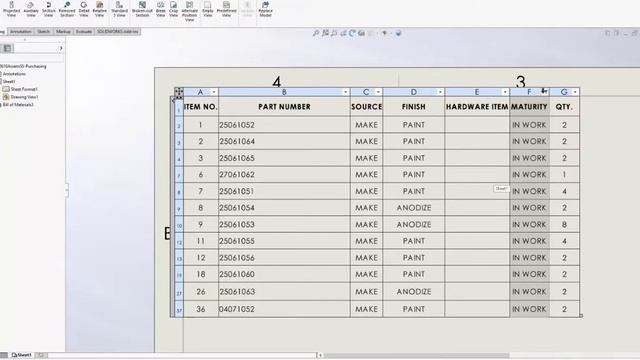The width and height of the screenshot is (640, 360).
Task: Click the Drawing View1 icon in tree
Action: 6,97
